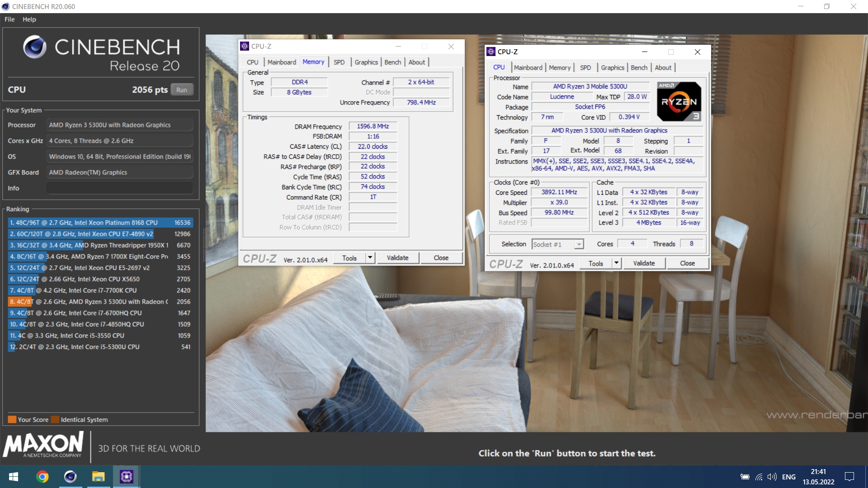Click the CPU-Z Memory window title icon
Screen dimensions: 868x488
point(245,46)
